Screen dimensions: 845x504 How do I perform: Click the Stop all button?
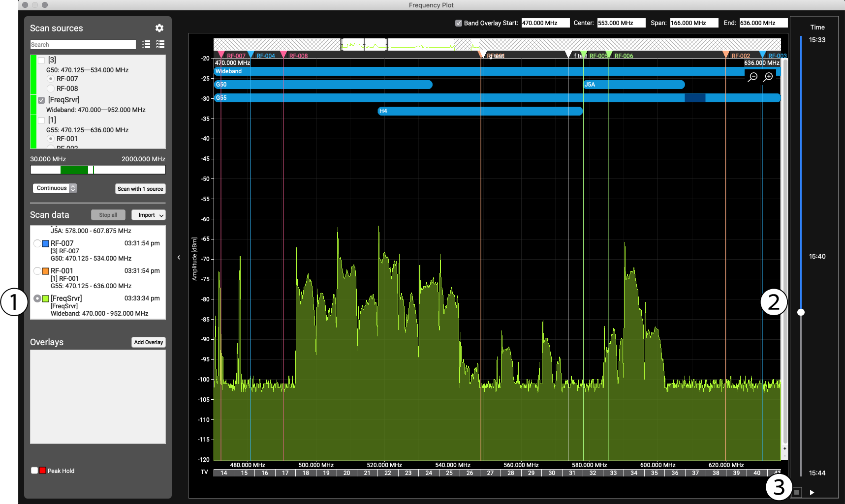click(x=108, y=215)
